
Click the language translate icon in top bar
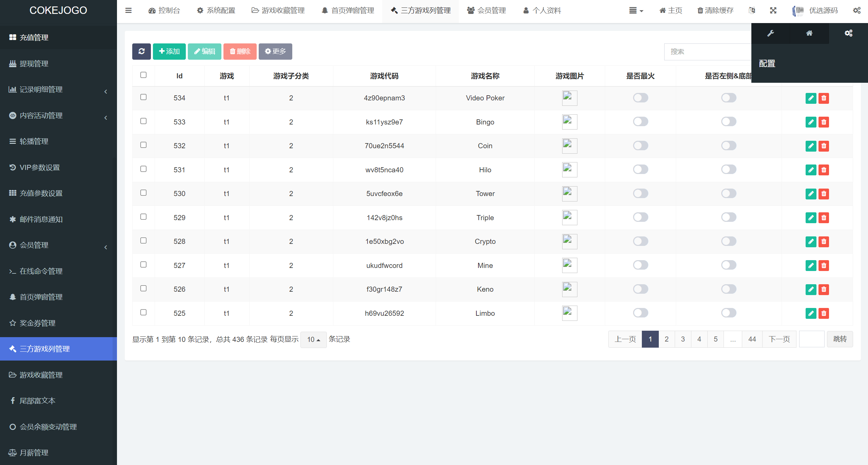pos(752,11)
